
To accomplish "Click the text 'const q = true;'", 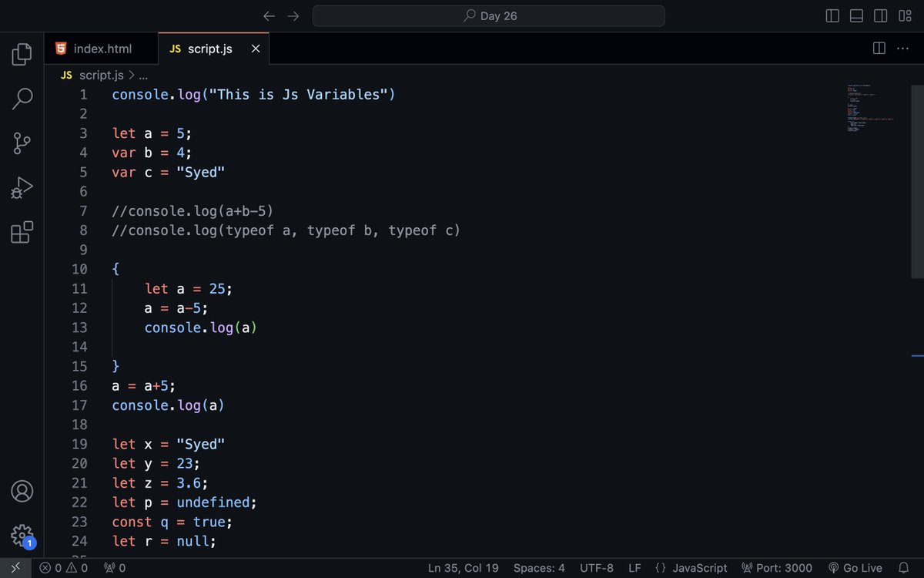I will tap(172, 522).
